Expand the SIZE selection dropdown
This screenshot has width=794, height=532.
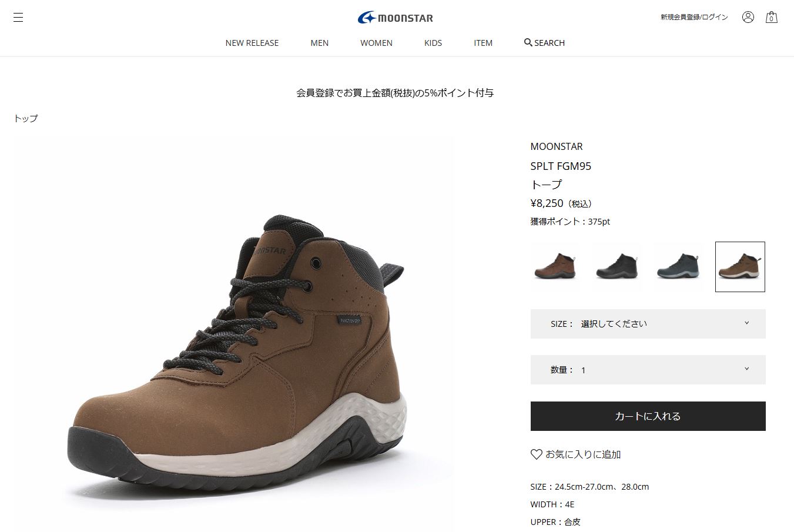648,324
